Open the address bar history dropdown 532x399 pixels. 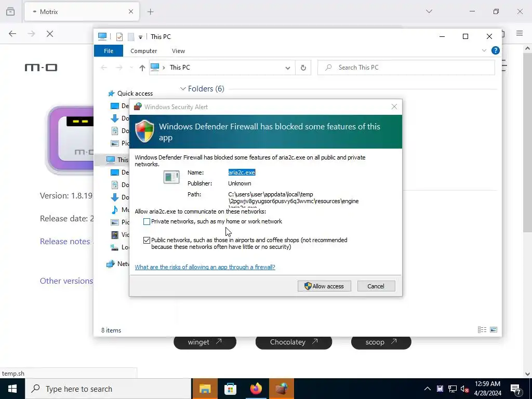point(288,68)
